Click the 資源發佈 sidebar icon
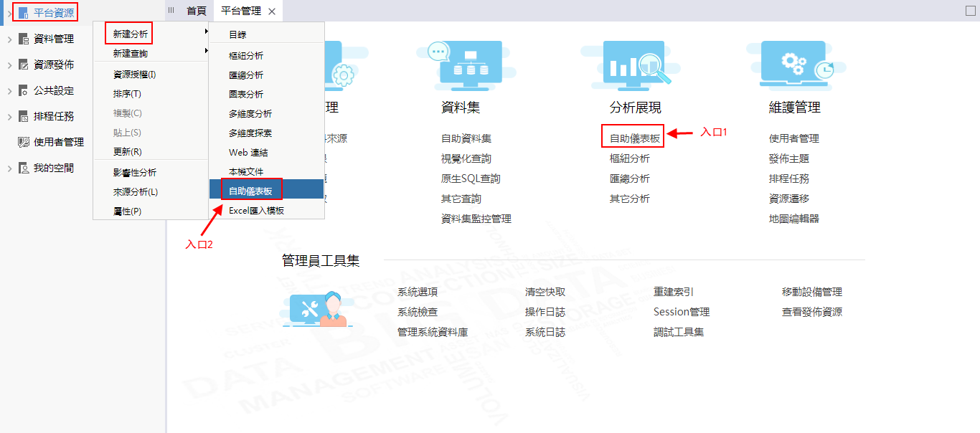This screenshot has width=980, height=433. (x=23, y=65)
